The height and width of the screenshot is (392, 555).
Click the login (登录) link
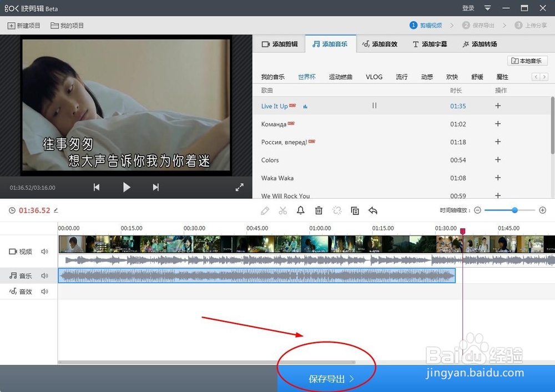468,8
